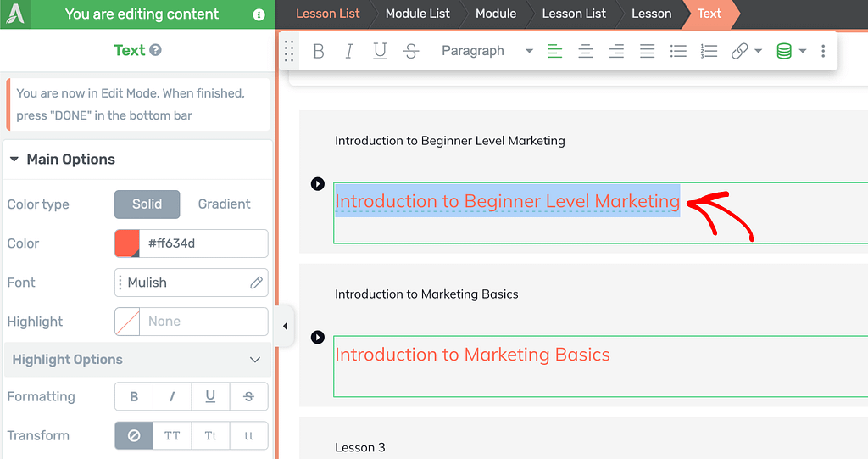Click the color hex value field

tap(203, 243)
